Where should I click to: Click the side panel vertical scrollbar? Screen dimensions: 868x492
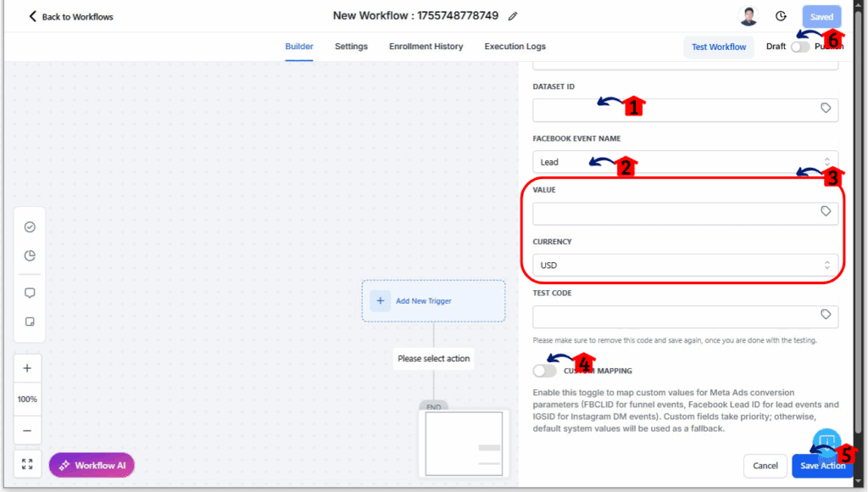[x=858, y=221]
